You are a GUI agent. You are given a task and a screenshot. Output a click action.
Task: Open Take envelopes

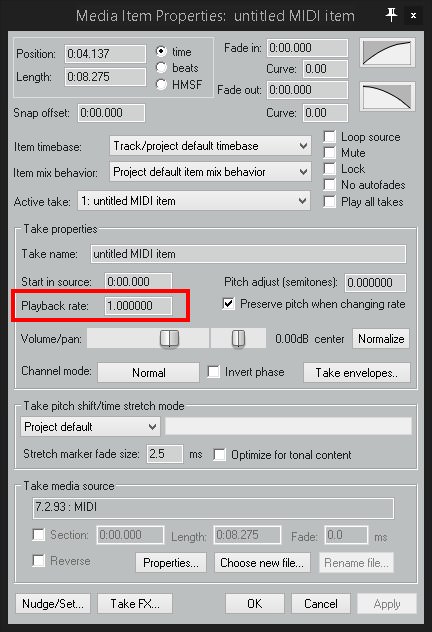coord(357,372)
